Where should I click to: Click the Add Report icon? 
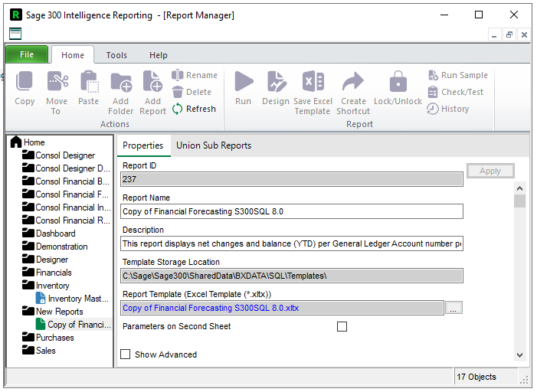tap(152, 81)
